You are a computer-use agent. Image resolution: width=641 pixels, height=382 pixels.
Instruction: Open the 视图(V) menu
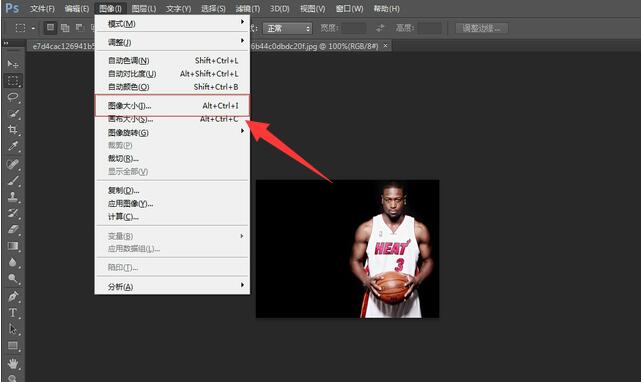(313, 9)
